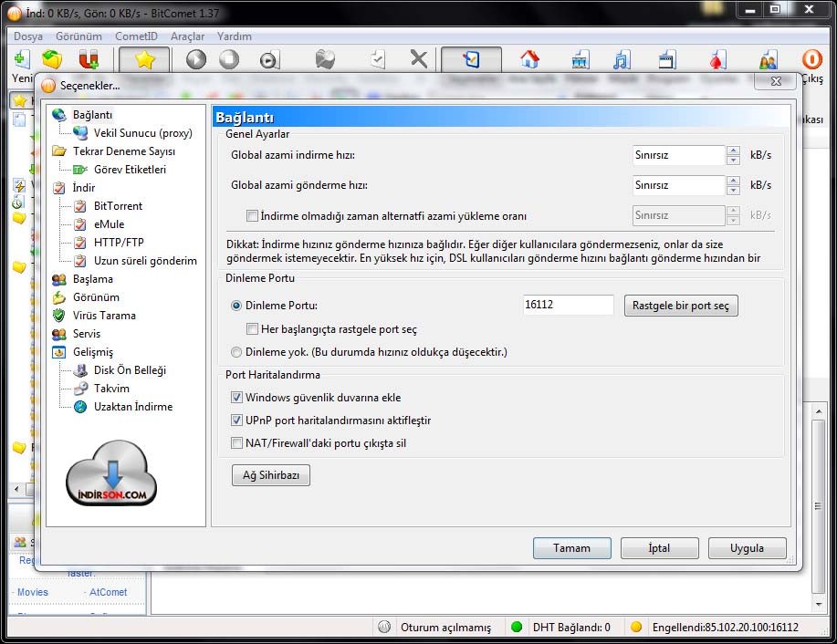
Task: Toggle the yellow star favorites toolbar button
Action: pyautogui.click(x=144, y=59)
